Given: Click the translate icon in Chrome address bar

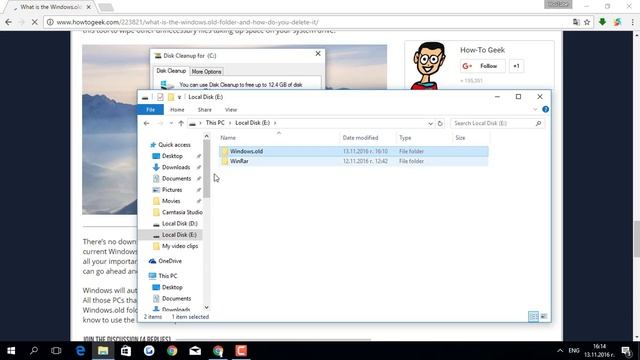Looking at the screenshot, I should 576,22.
